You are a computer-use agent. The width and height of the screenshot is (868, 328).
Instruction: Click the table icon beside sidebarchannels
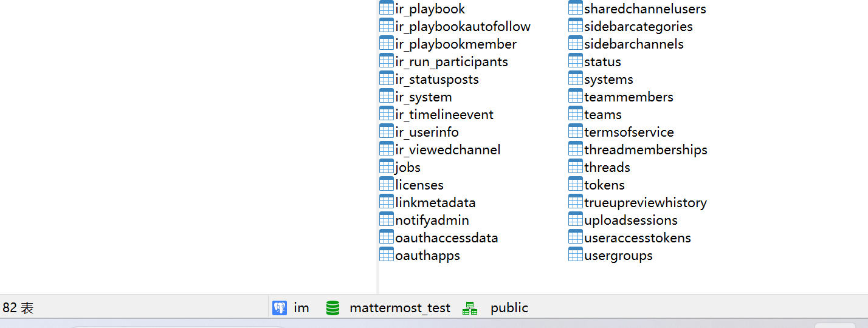(x=575, y=43)
